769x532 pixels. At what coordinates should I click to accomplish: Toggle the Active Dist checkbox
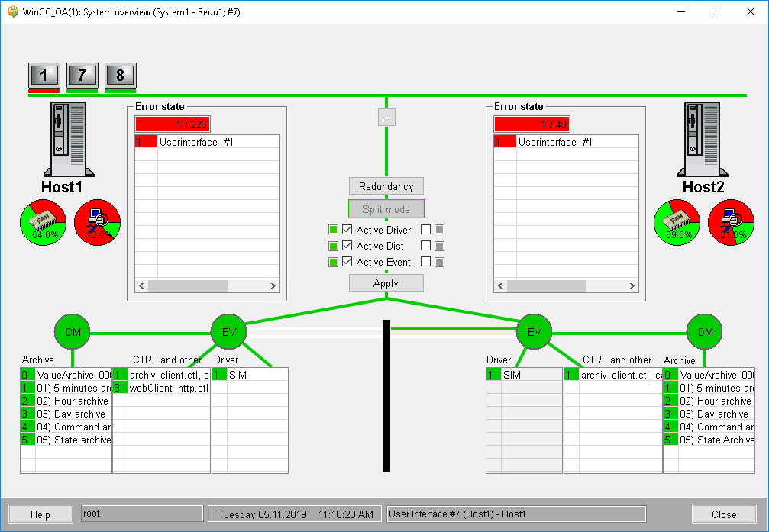[347, 246]
